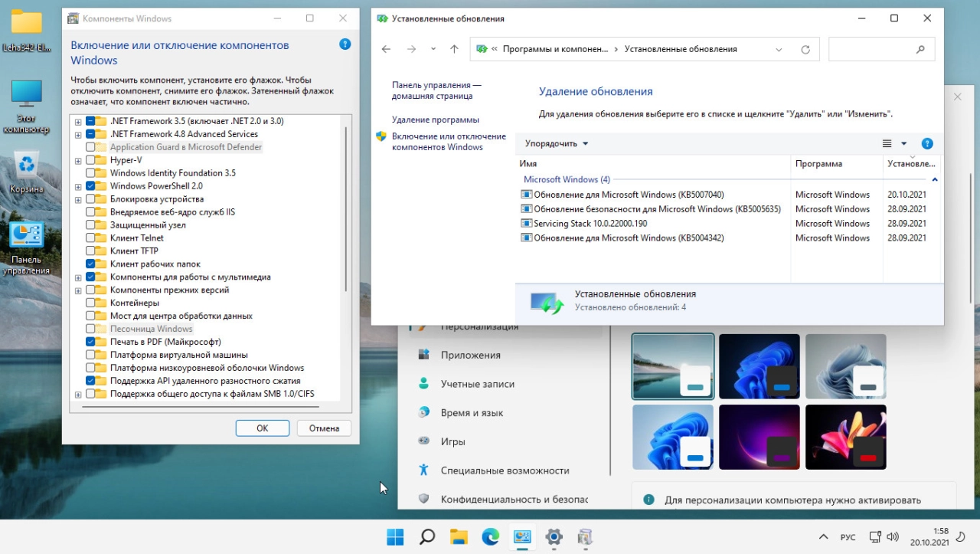Image resolution: width=980 pixels, height=554 pixels.
Task: Open 'Приложения' in the Settings sidebar
Action: [x=470, y=355]
